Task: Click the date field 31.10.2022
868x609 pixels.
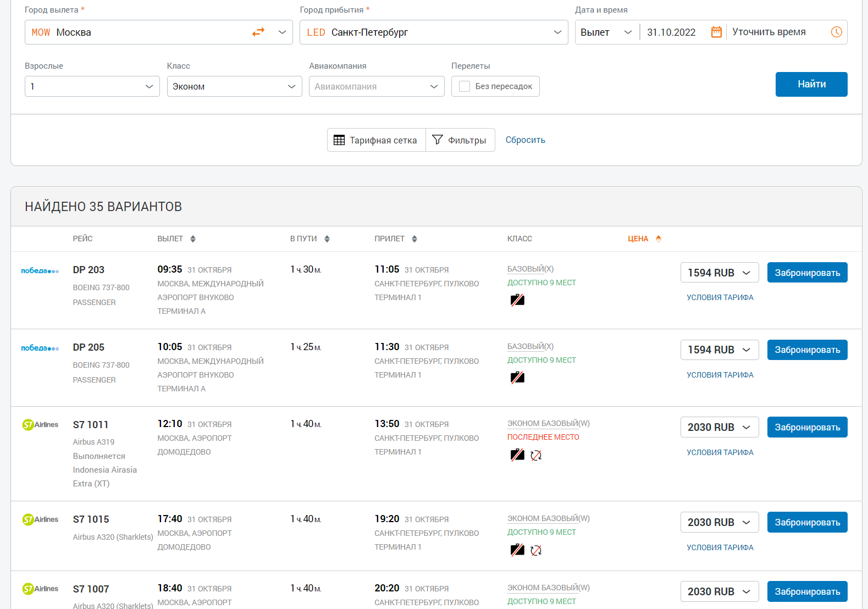Action: (x=671, y=32)
